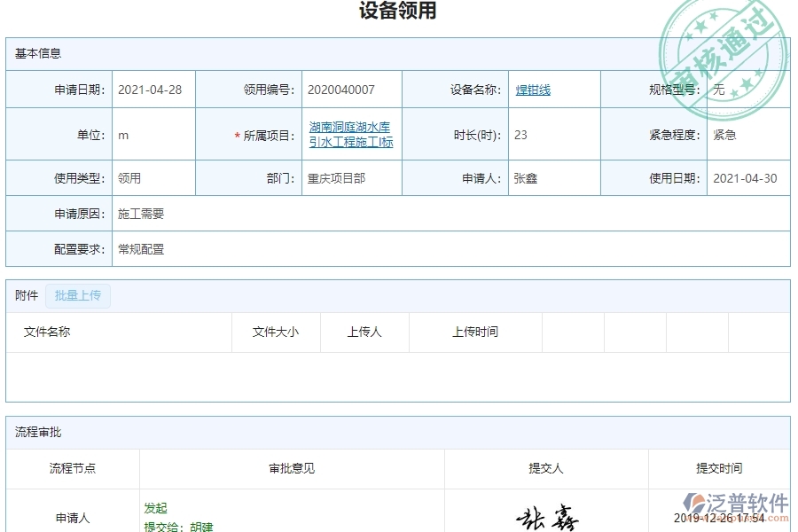Screen dimensions: 798x532
Task: Open the 湖南洞庭湖水库引水工程施工标 project link
Action: (349, 133)
